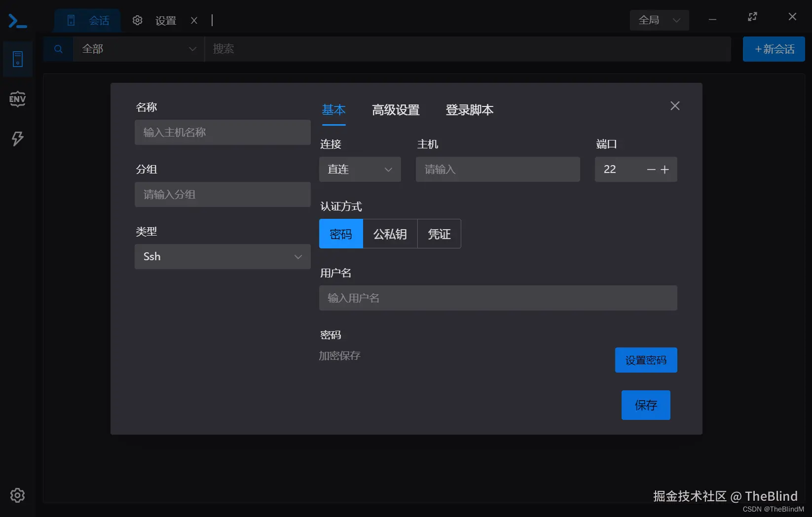Open the 登录脚本 tab
Viewport: 812px width, 517px height.
[x=470, y=110]
